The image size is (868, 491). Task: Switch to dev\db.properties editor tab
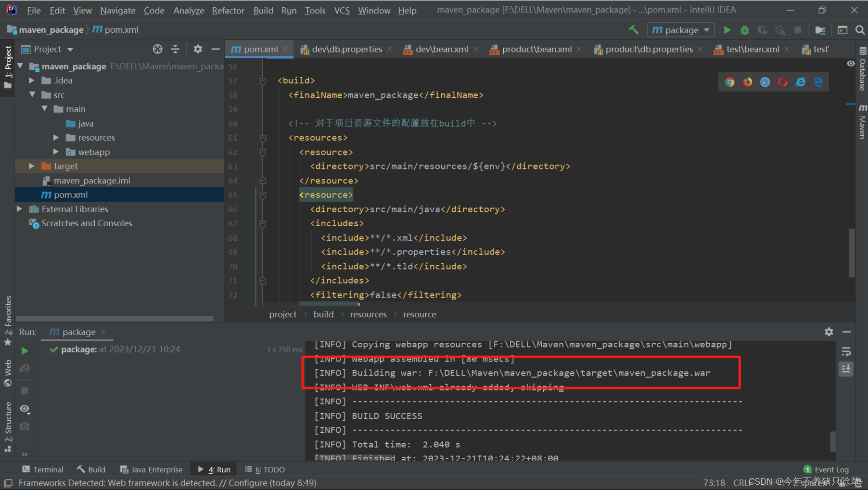click(x=346, y=49)
